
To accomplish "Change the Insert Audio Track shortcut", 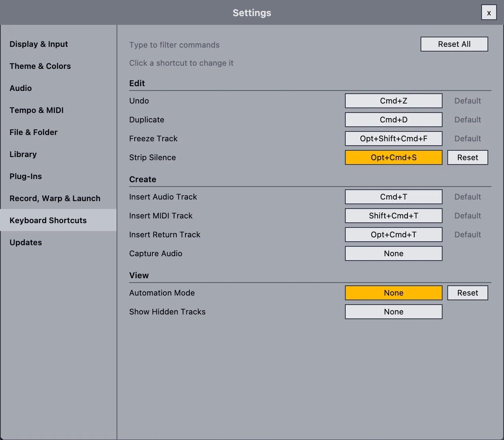I will tap(394, 197).
